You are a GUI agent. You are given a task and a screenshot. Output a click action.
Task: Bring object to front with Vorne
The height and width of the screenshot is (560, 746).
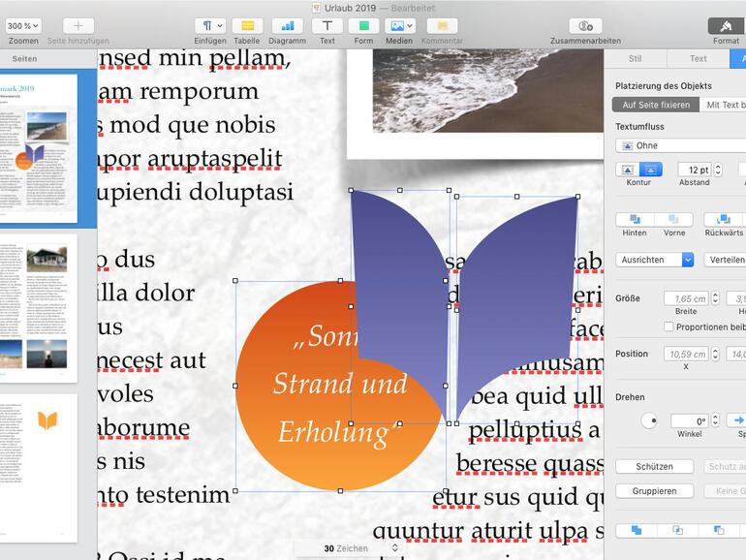(674, 220)
